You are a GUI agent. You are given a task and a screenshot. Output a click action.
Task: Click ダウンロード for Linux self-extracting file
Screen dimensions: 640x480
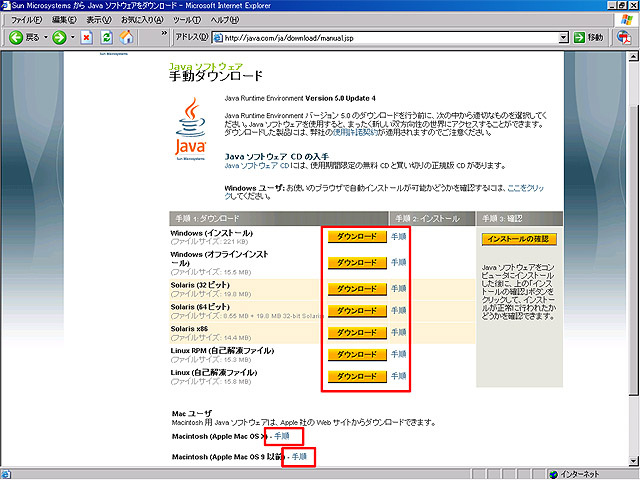point(357,376)
